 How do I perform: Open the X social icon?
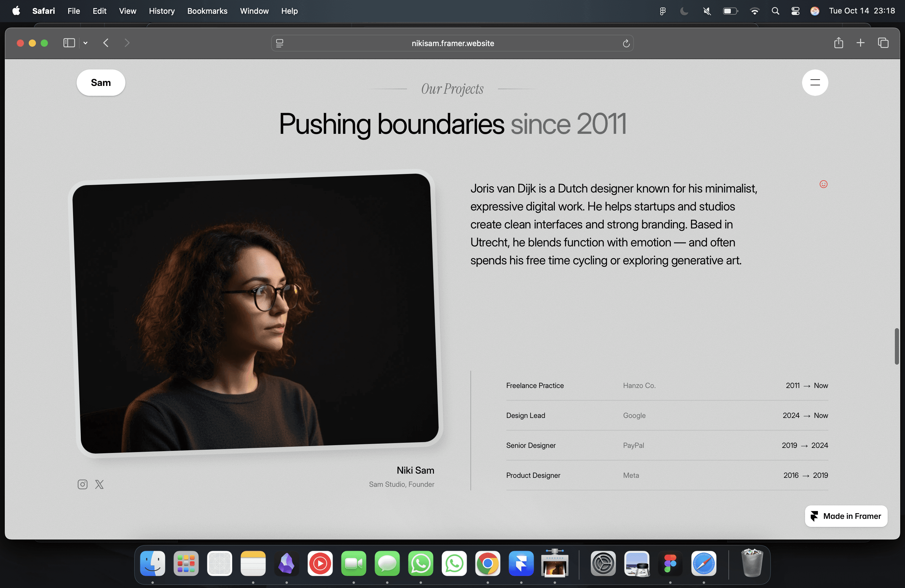[99, 484]
